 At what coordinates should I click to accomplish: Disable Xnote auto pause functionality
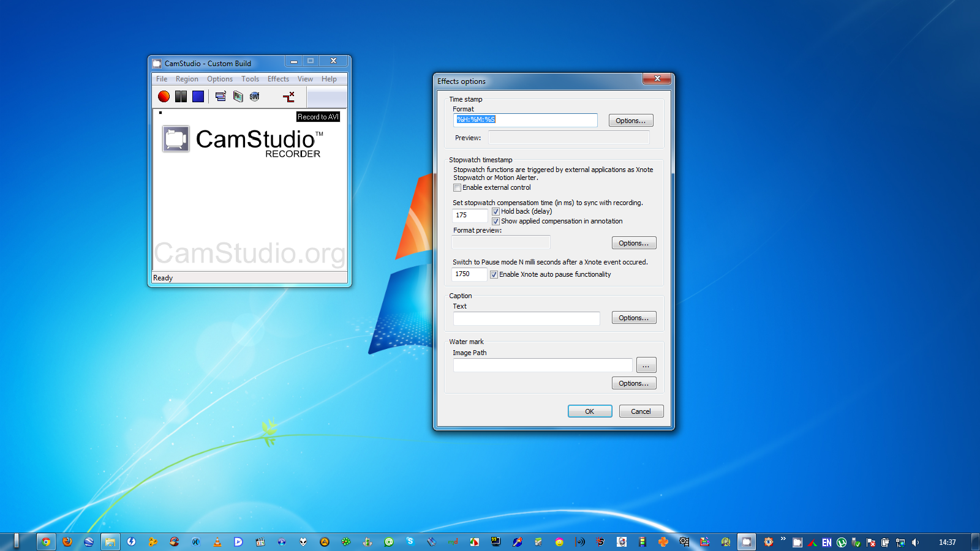(494, 275)
